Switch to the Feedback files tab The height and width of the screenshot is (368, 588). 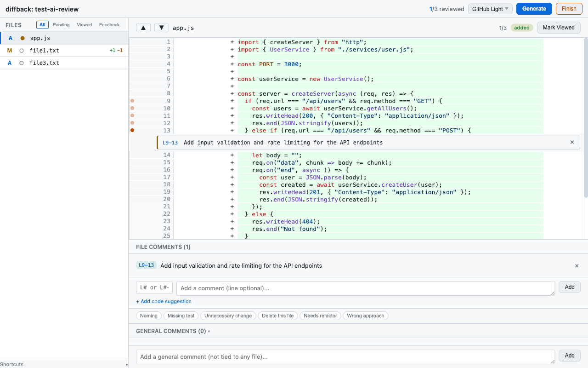click(x=109, y=24)
